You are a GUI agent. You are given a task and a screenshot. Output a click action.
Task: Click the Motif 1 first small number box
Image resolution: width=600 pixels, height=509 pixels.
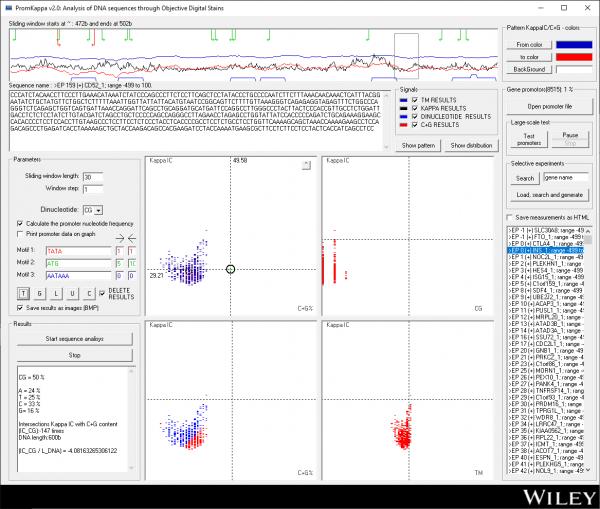click(x=119, y=251)
